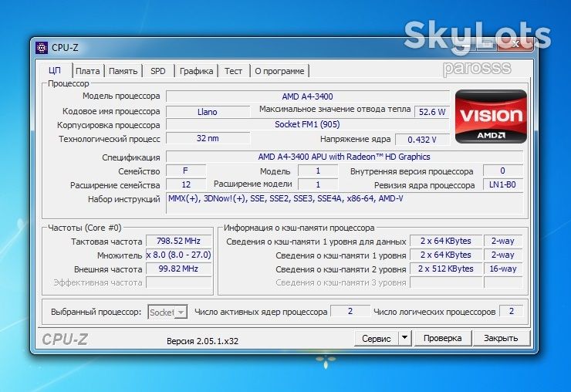Screen dimensions: 571x392
Task: Click the 0.432 V core voltage value
Action: [422, 140]
